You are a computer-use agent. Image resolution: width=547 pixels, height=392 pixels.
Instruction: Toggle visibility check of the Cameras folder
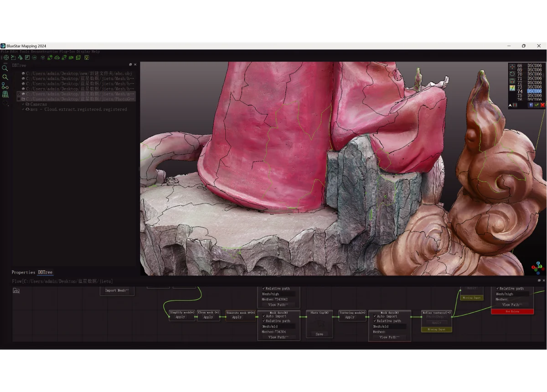click(23, 104)
